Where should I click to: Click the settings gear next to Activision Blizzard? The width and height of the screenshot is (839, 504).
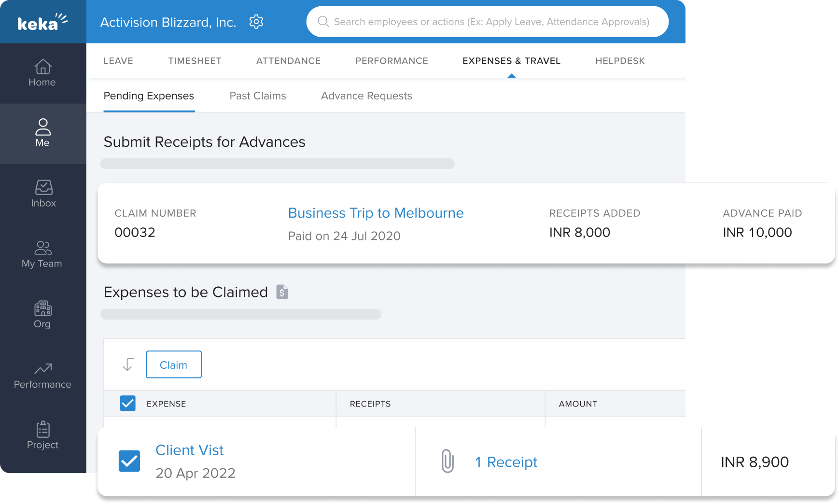pyautogui.click(x=256, y=21)
